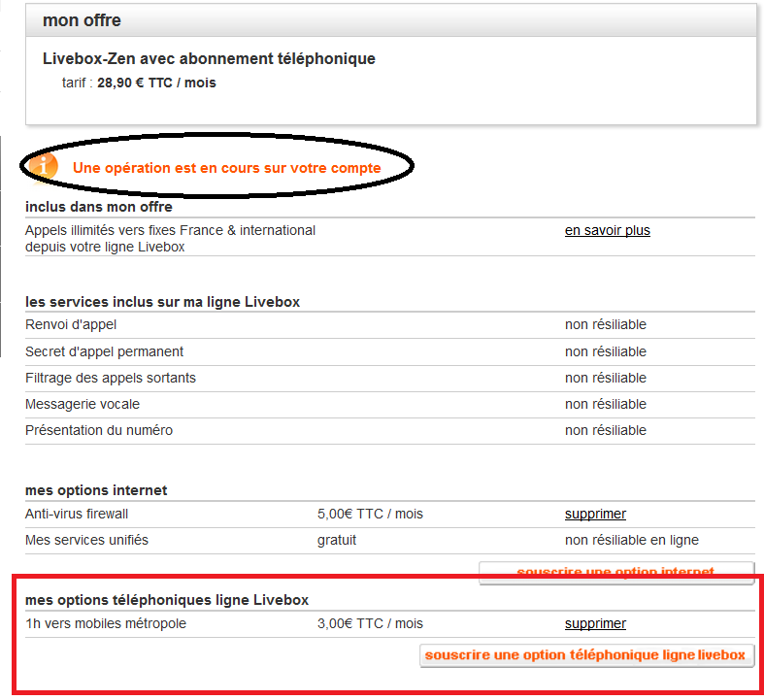Click 'mes options téléphoniques ligne Livebox' heading
The width and height of the screenshot is (764, 700).
pyautogui.click(x=167, y=600)
